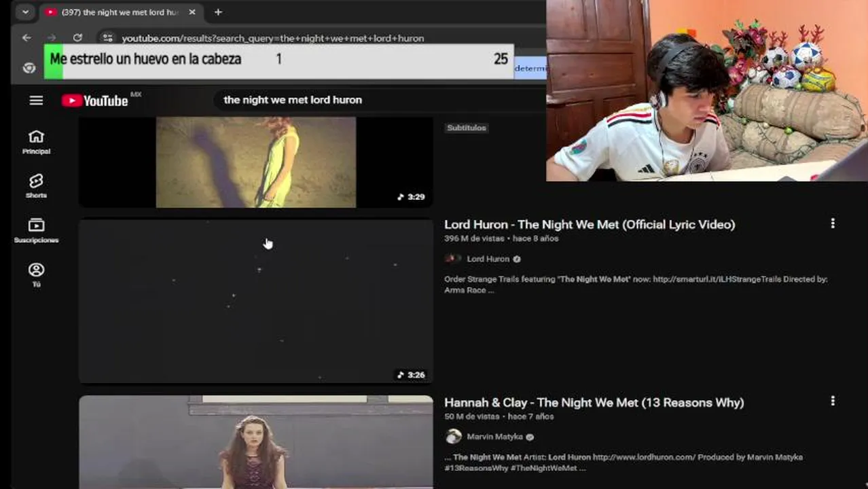
Task: Click Lord Huron channel avatar
Action: (x=452, y=259)
